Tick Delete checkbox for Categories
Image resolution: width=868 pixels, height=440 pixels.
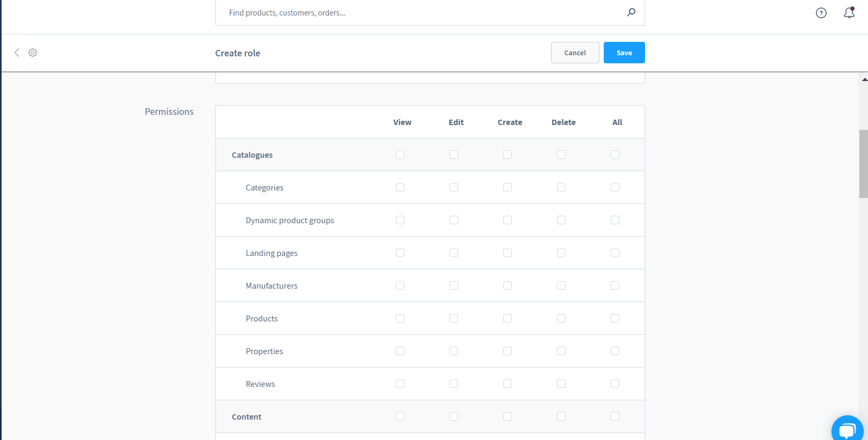(561, 187)
